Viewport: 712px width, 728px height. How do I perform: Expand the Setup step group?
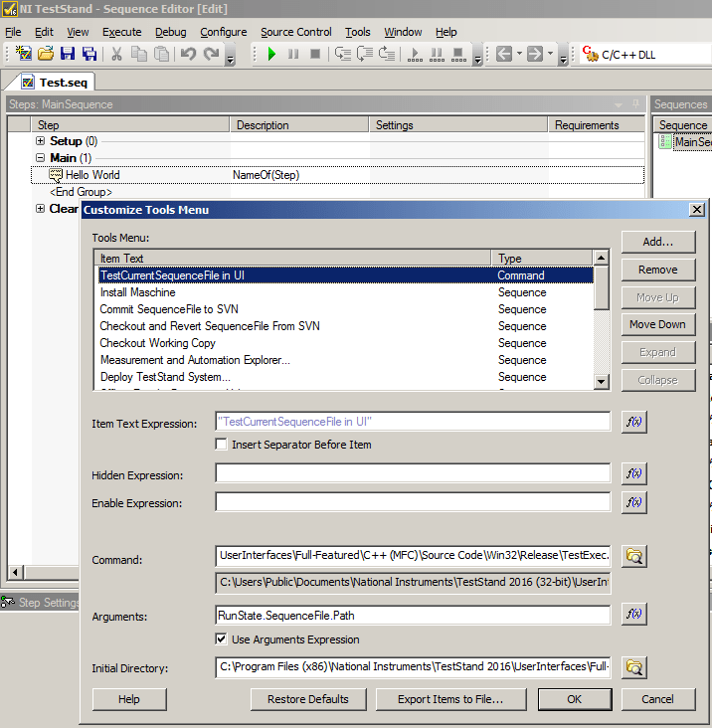point(41,140)
